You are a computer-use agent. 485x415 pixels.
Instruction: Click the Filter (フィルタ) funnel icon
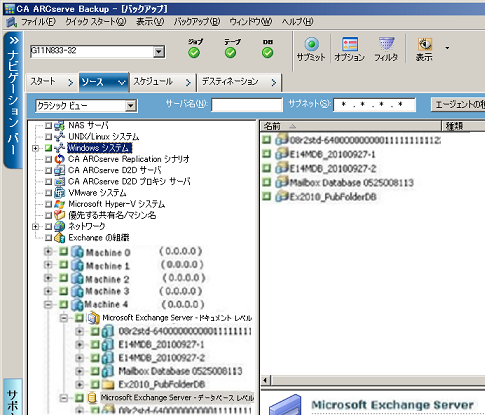386,44
